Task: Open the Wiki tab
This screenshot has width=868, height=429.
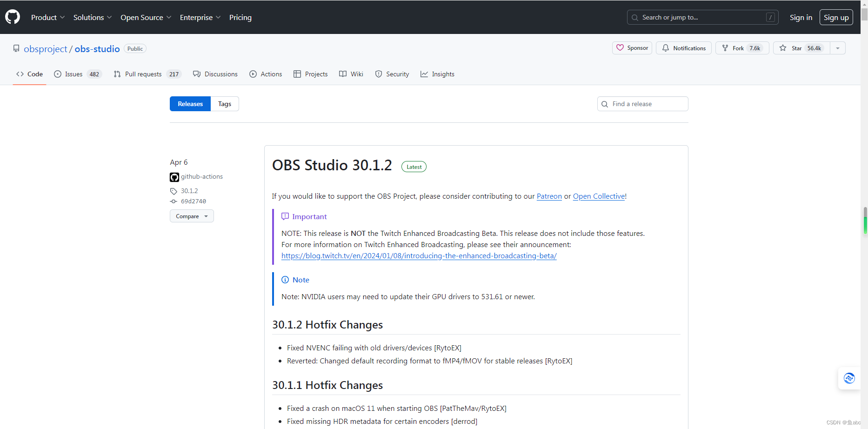Action: pyautogui.click(x=351, y=74)
